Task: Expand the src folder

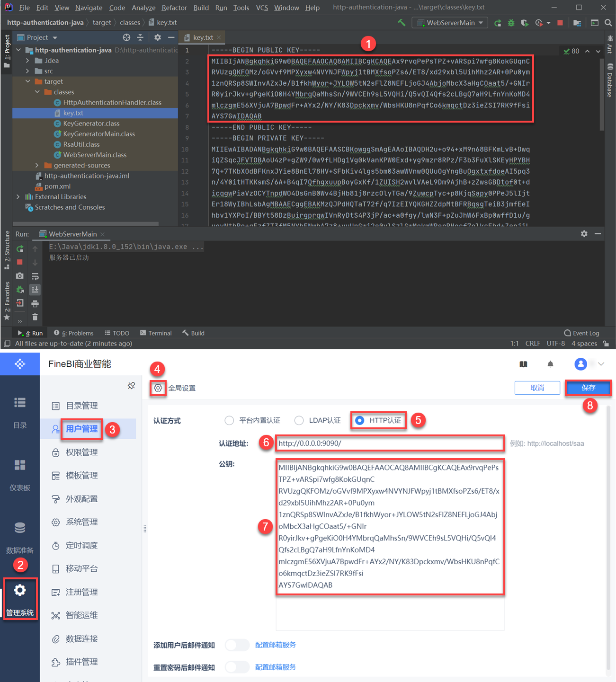Action: pyautogui.click(x=27, y=71)
